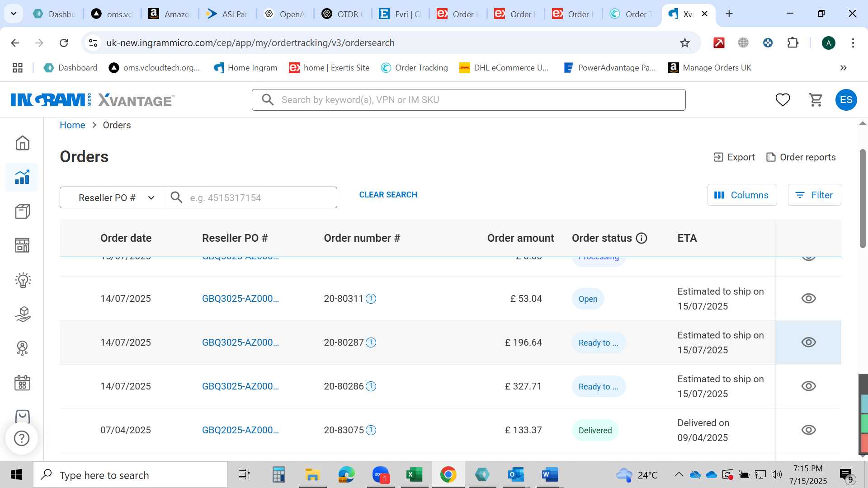868x488 pixels.
Task: Show hidden system tray icons
Action: tap(679, 474)
